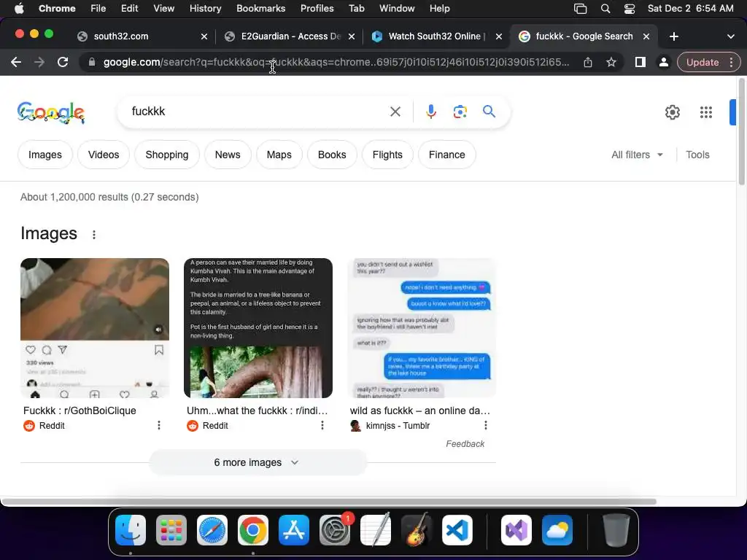Expand 6 more images

pyautogui.click(x=258, y=462)
